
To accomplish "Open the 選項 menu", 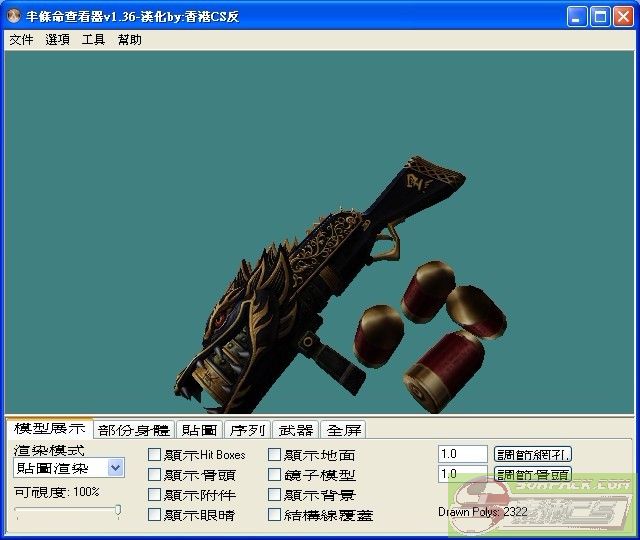I will point(57,40).
